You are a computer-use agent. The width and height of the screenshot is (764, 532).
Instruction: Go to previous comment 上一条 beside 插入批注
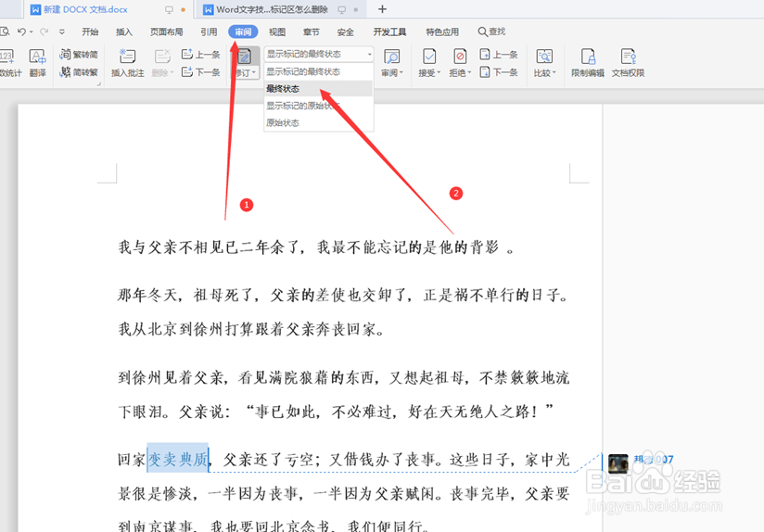[201, 54]
